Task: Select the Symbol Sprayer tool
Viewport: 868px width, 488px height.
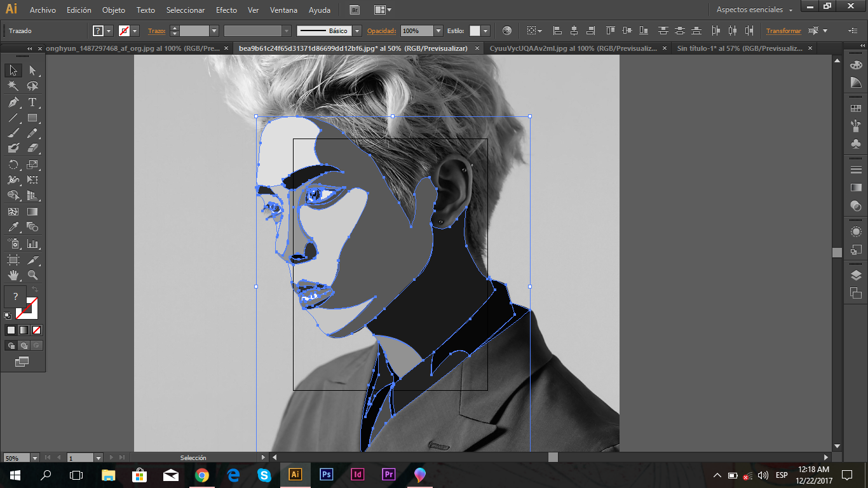Action: pyautogui.click(x=13, y=243)
